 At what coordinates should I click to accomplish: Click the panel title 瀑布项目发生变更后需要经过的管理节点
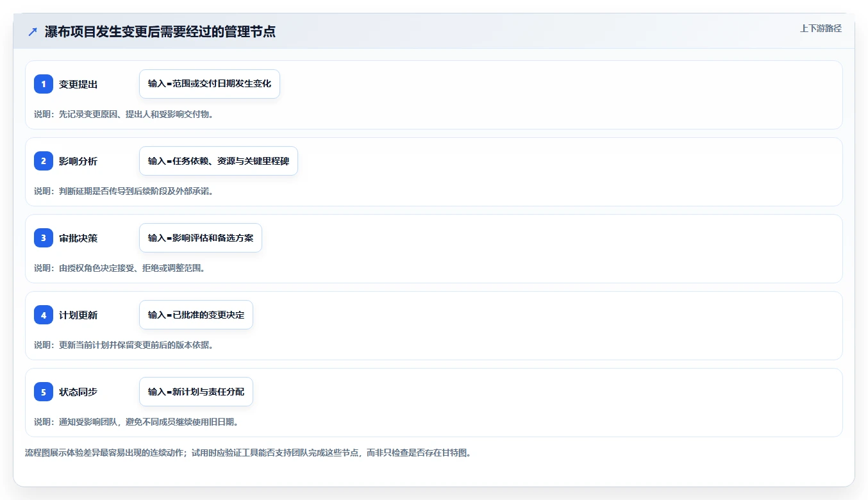click(160, 32)
